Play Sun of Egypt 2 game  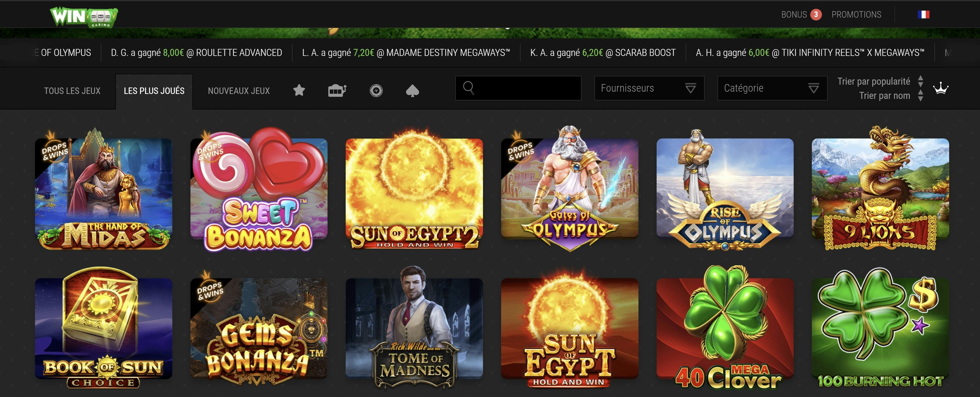(414, 189)
